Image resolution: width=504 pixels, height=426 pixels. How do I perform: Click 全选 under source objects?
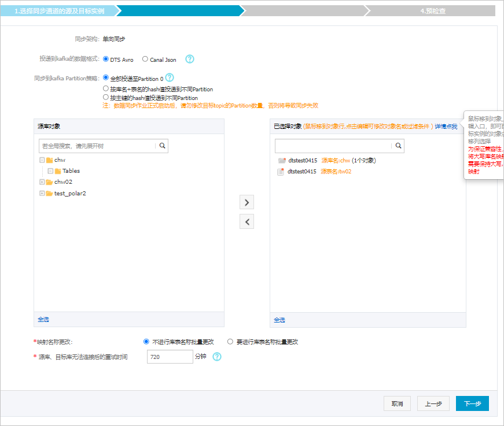[43, 320]
